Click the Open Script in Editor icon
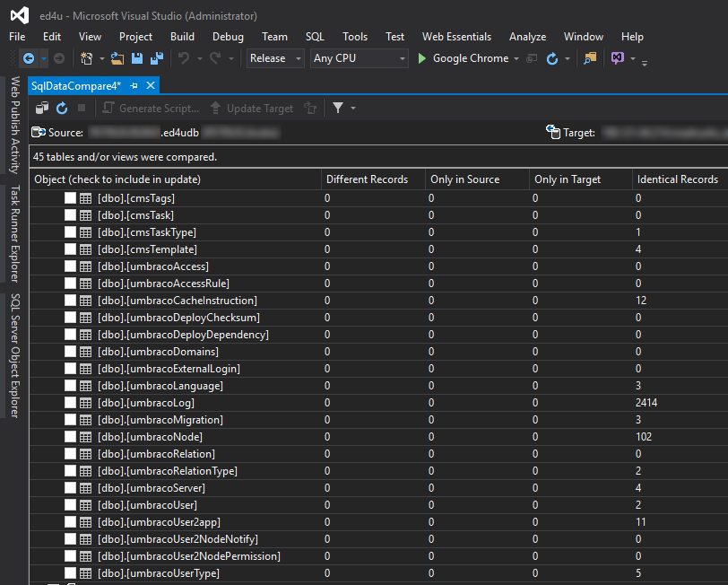The height and width of the screenshot is (585, 728). coord(310,109)
